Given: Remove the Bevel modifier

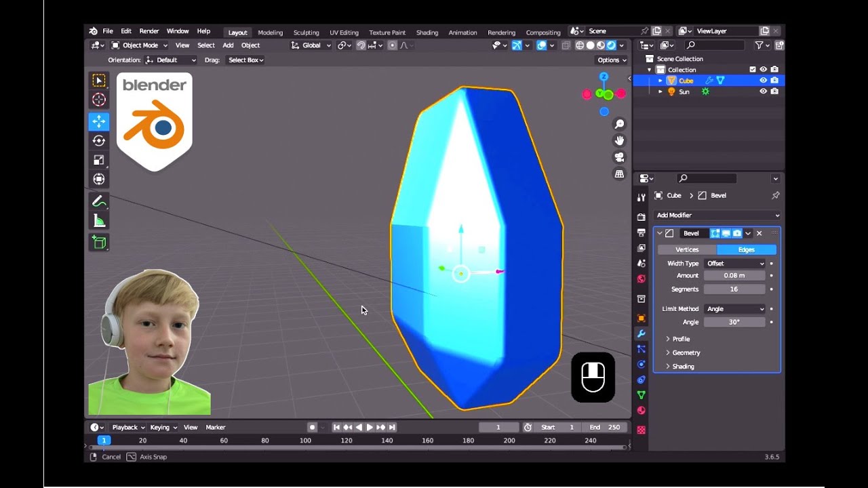Looking at the screenshot, I should (759, 233).
